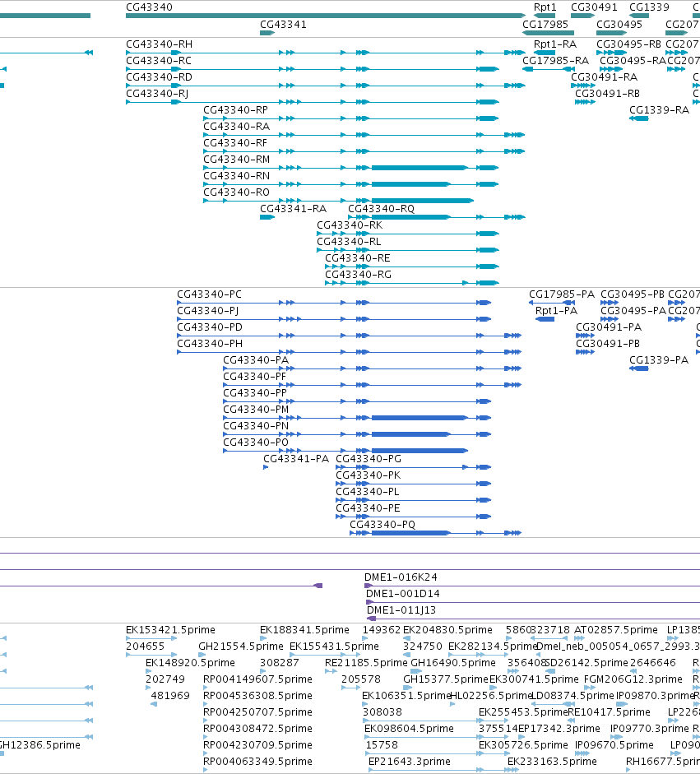Select protein CG43340-PQ
Viewport: 700px width, 774px height.
[382, 525]
